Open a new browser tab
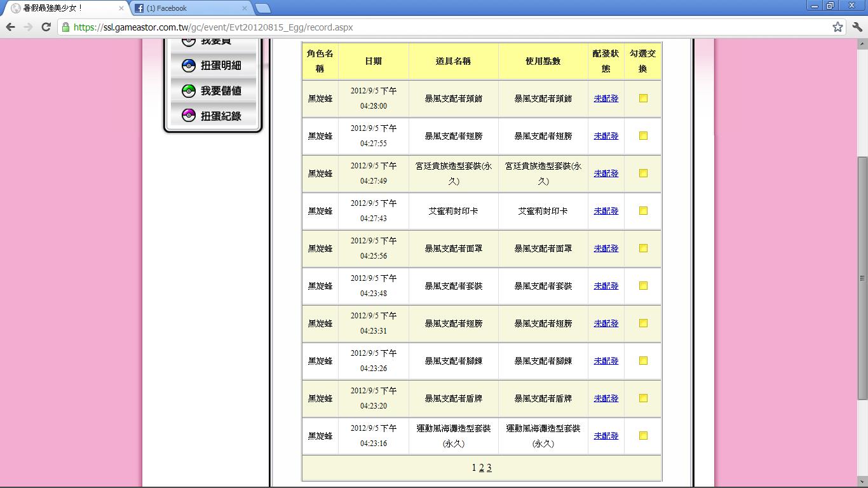The image size is (868, 488). [262, 8]
